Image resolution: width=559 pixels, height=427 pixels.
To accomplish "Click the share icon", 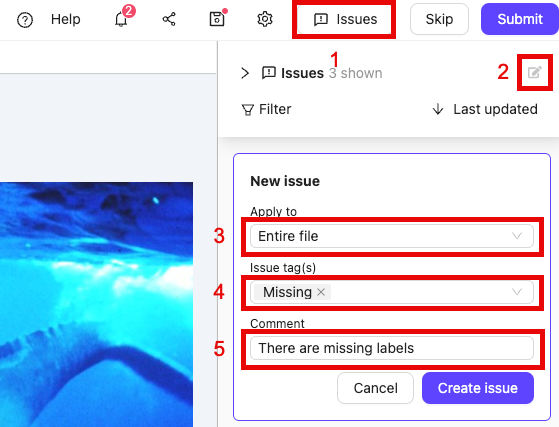I will point(169,19).
